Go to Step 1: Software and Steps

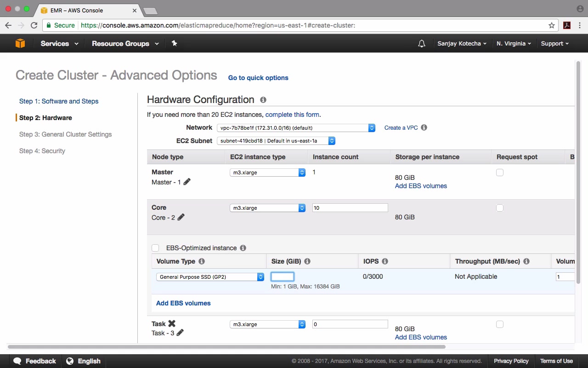pos(59,101)
